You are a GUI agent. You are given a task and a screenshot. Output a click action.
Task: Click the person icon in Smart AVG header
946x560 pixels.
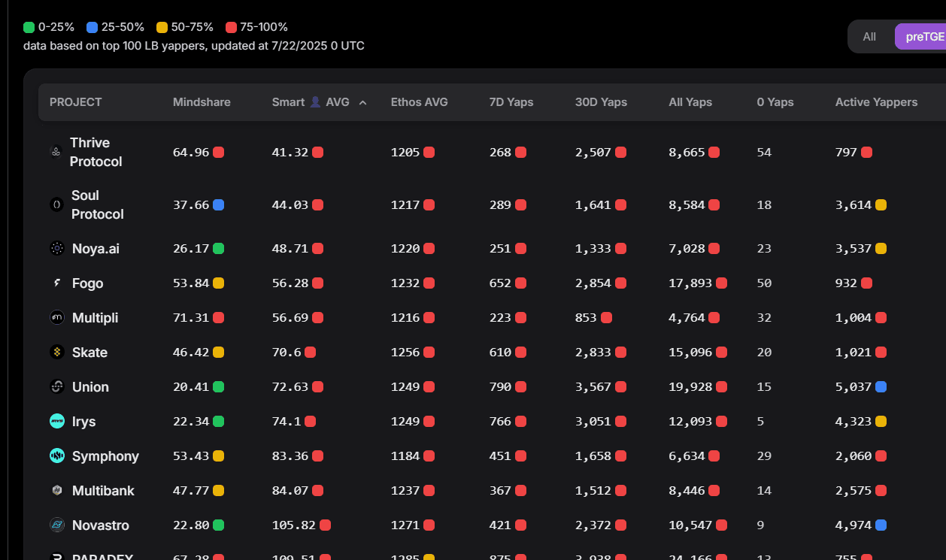pos(315,102)
